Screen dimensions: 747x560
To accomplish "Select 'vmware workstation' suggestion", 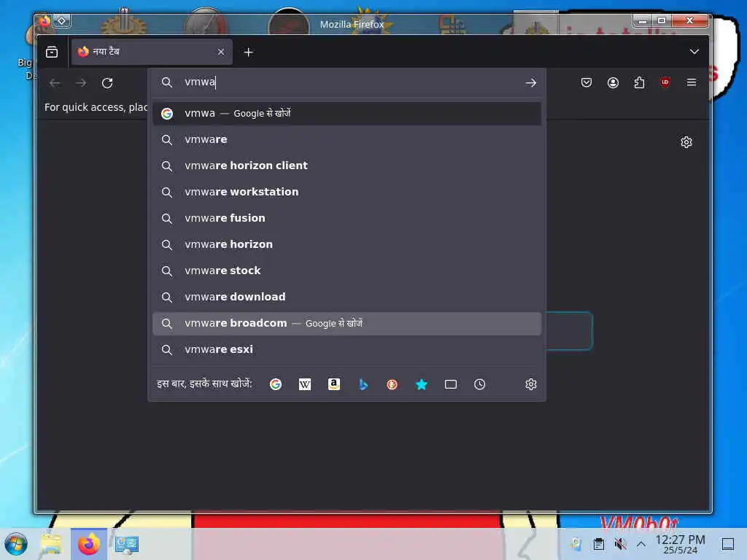I will 347,192.
